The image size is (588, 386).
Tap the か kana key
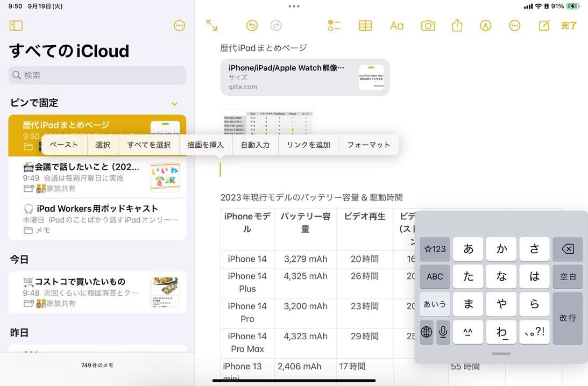pos(501,249)
